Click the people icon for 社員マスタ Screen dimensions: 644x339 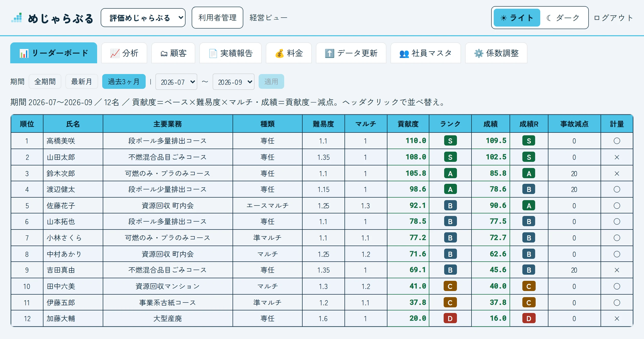[x=404, y=53]
